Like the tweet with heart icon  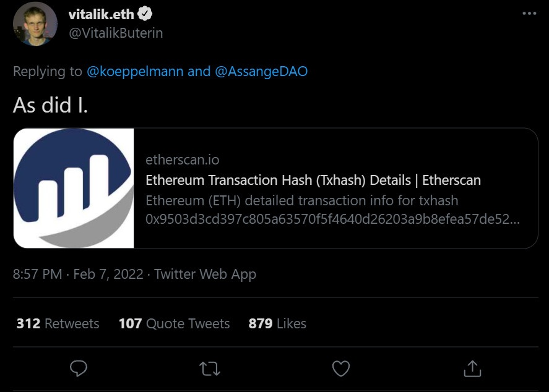point(341,369)
